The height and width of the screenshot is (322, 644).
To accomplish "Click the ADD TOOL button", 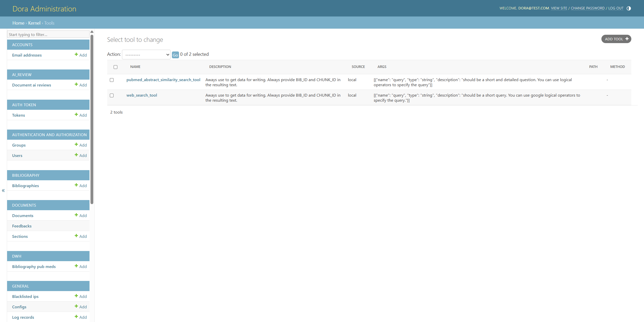I will (x=616, y=39).
